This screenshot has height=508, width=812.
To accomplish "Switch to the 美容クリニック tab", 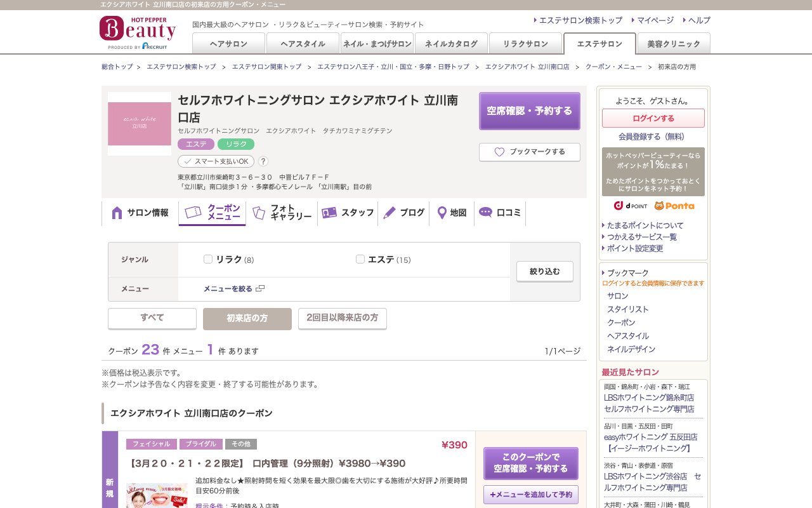I will pyautogui.click(x=672, y=44).
